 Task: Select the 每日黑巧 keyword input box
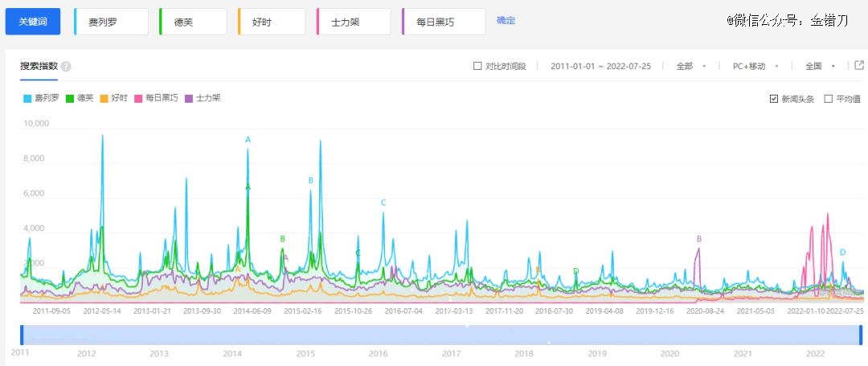click(x=444, y=22)
